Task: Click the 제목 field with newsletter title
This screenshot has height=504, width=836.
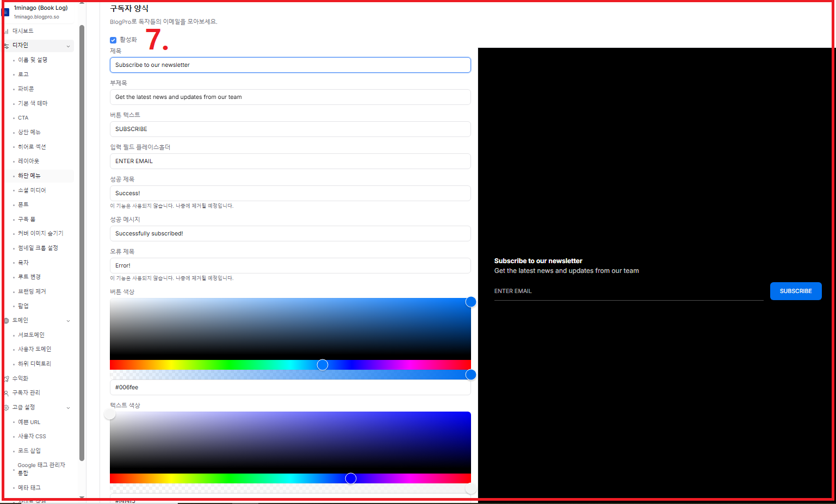Action: click(x=290, y=65)
